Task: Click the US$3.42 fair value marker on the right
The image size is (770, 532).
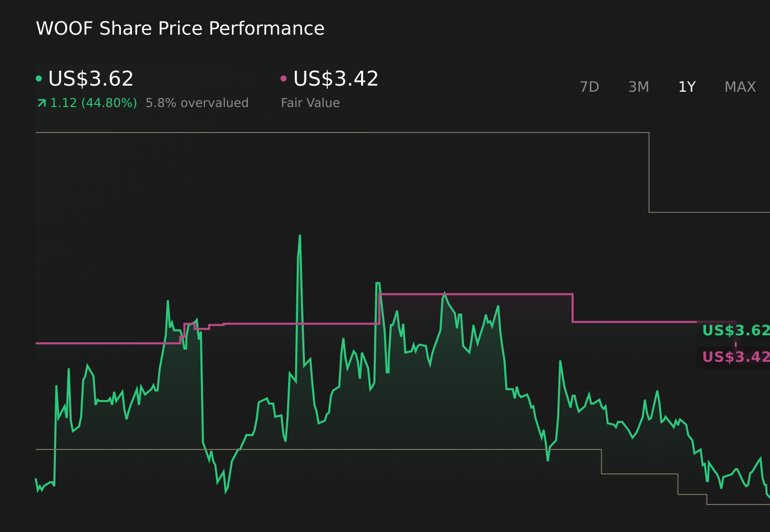Action: click(734, 357)
